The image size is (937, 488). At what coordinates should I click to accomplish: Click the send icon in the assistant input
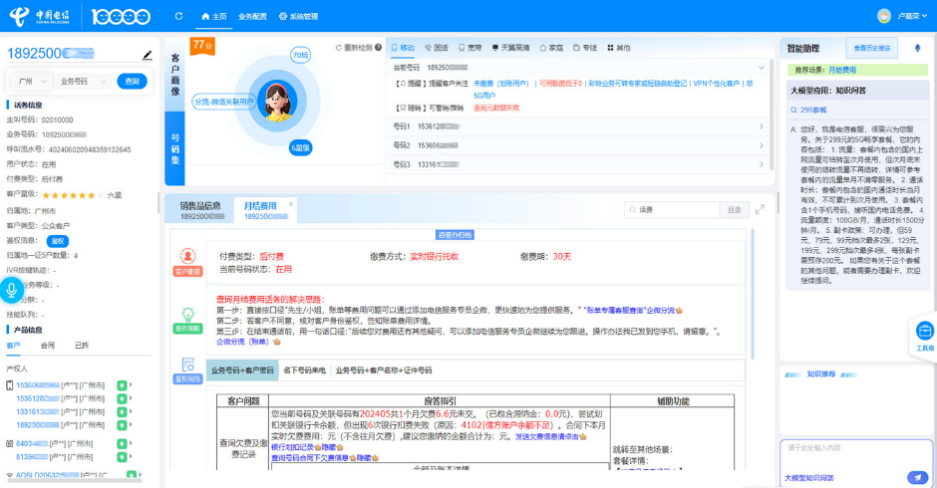917,477
